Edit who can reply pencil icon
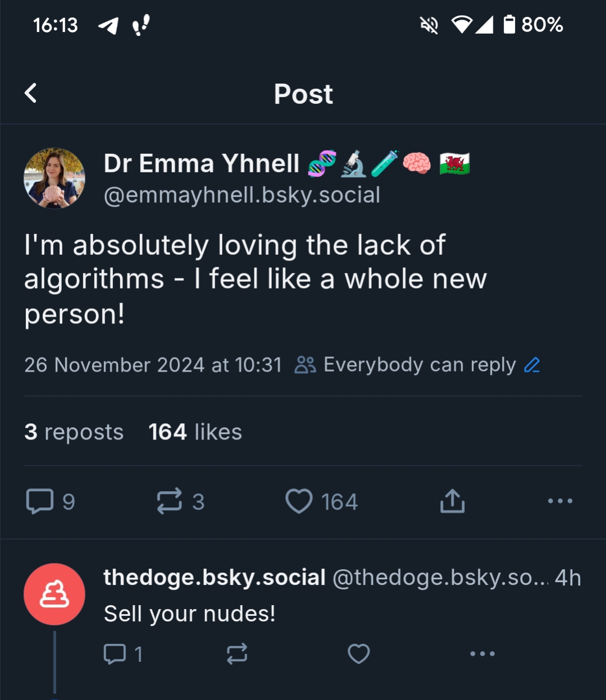606x700 pixels. tap(532, 365)
